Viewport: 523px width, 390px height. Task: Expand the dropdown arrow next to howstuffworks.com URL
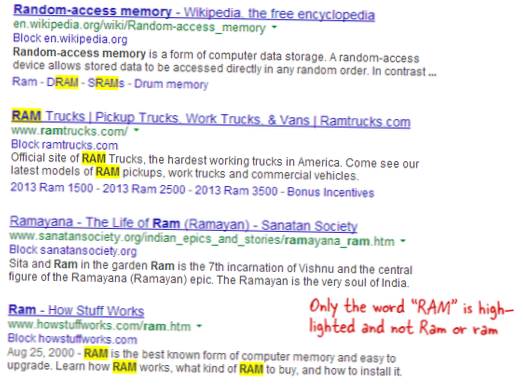pyautogui.click(x=199, y=325)
